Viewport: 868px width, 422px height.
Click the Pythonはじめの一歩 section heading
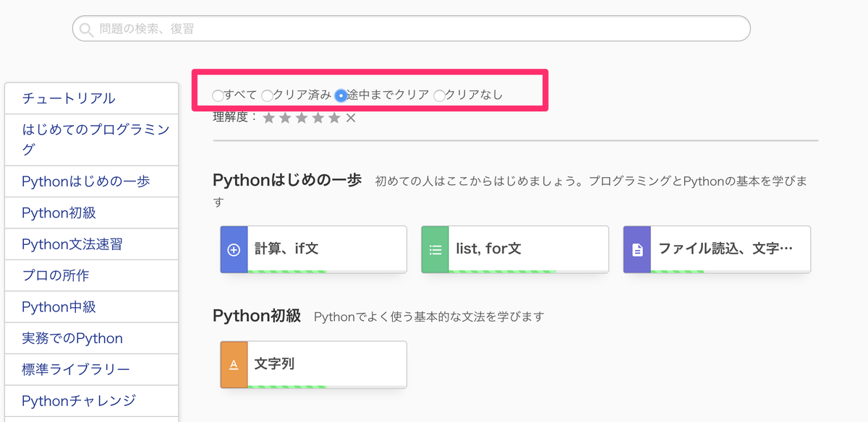(287, 181)
